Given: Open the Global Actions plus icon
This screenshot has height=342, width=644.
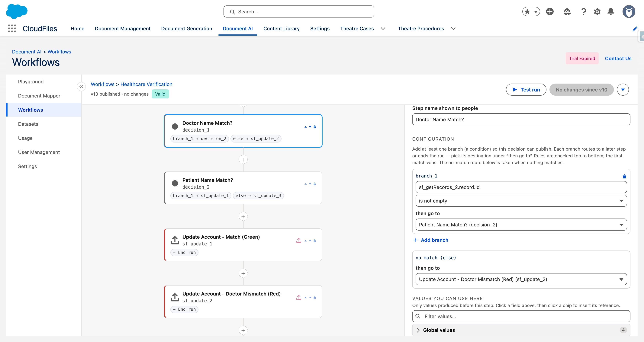Looking at the screenshot, I should [x=550, y=11].
